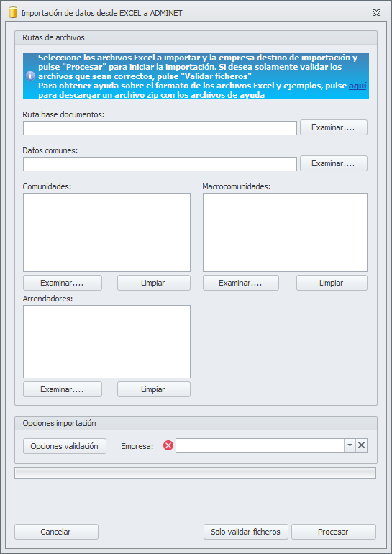The width and height of the screenshot is (392, 554).
Task: Click inside the Macrocomunidades list box
Action: point(285,232)
